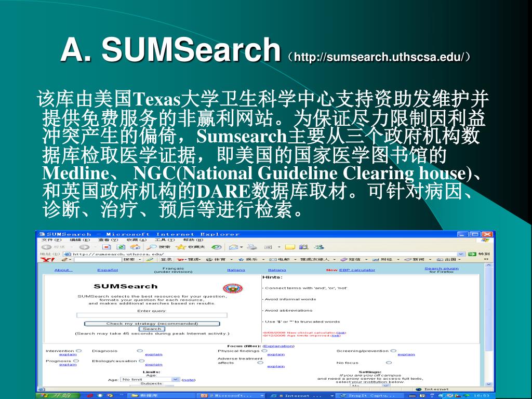Open the About... link
This screenshot has width=532, height=399.
pyautogui.click(x=63, y=270)
